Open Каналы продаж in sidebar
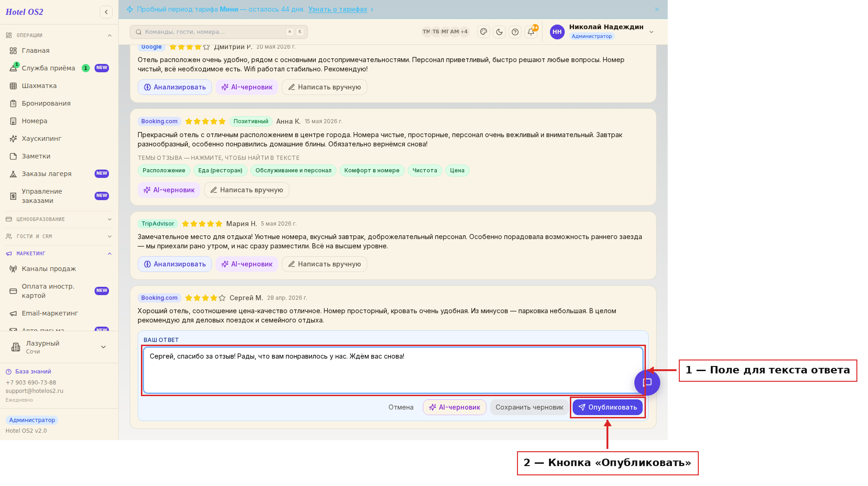Screen dimensions: 868x486 coord(59,269)
